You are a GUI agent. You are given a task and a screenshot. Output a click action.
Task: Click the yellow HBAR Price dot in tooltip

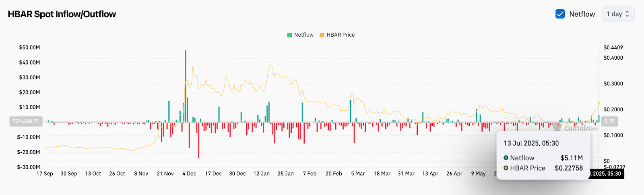(506, 168)
